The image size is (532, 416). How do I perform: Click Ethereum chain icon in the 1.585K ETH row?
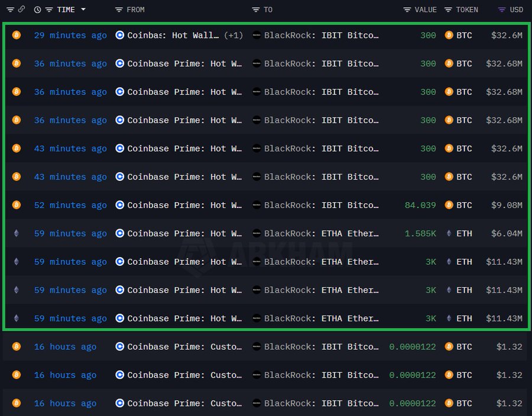tap(17, 233)
